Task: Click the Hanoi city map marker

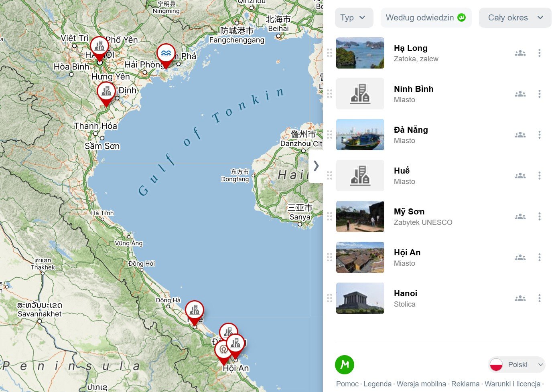Action: pos(99,46)
